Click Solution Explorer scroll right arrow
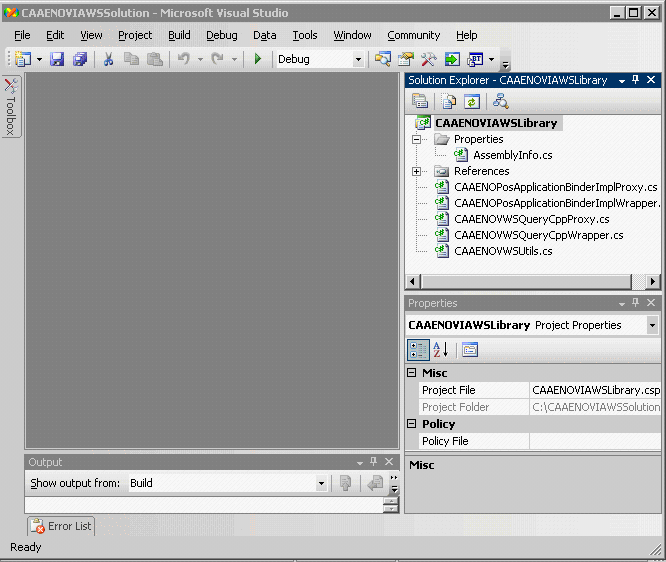Viewport: 666px width, 562px height. pyautogui.click(x=653, y=281)
